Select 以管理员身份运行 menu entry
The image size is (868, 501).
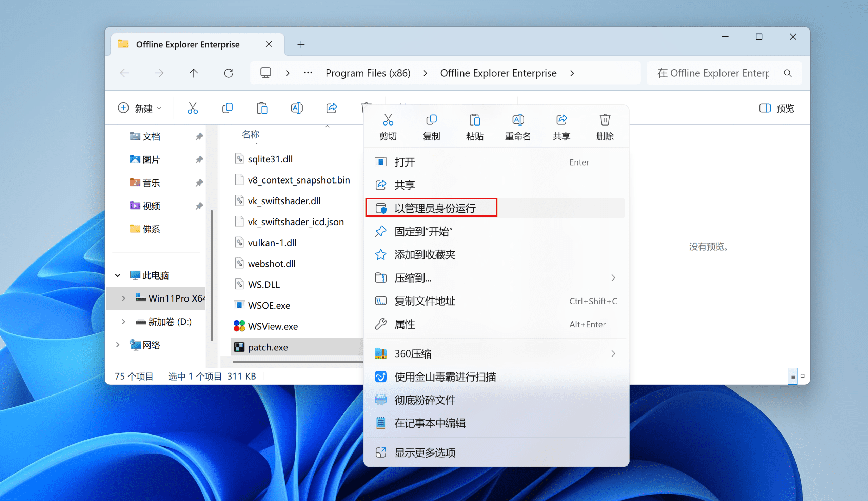point(435,208)
